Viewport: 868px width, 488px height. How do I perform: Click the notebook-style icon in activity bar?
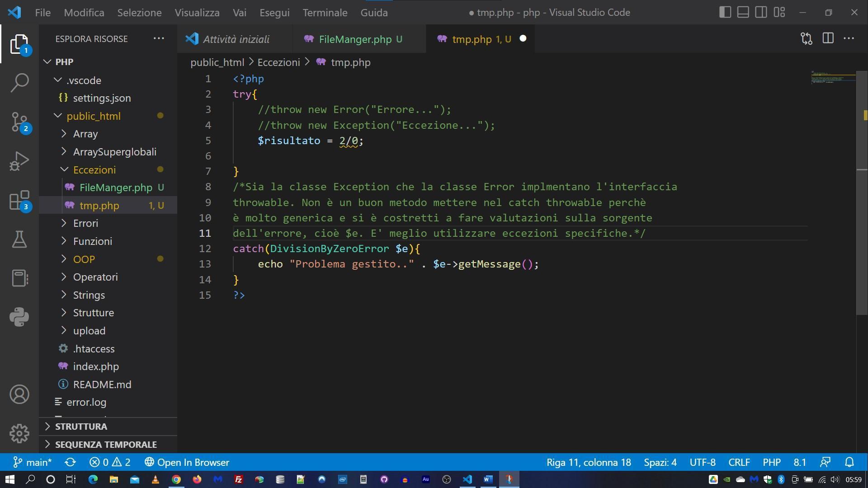pos(19,278)
